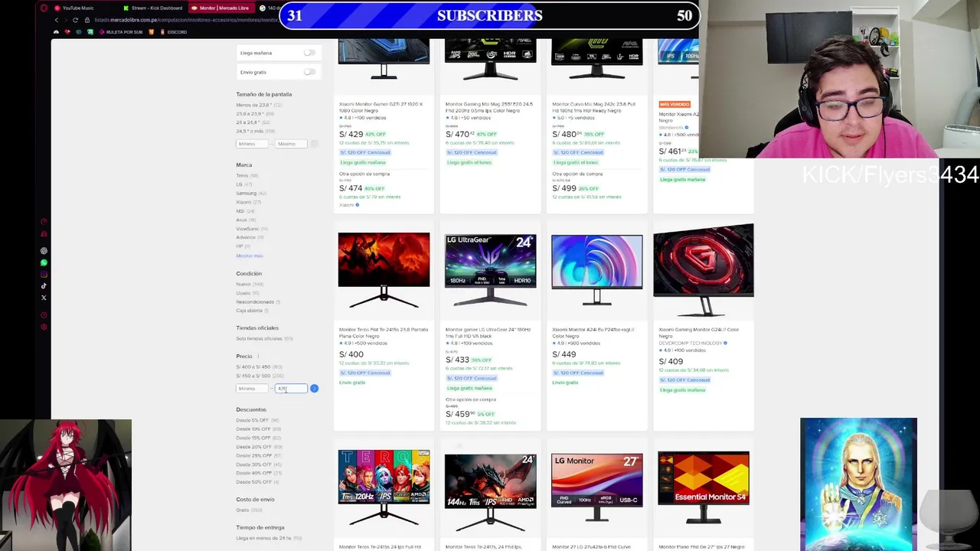Filter by Desde 5% OFF discount
Screen dimensions: 980x551
pyautogui.click(x=253, y=420)
